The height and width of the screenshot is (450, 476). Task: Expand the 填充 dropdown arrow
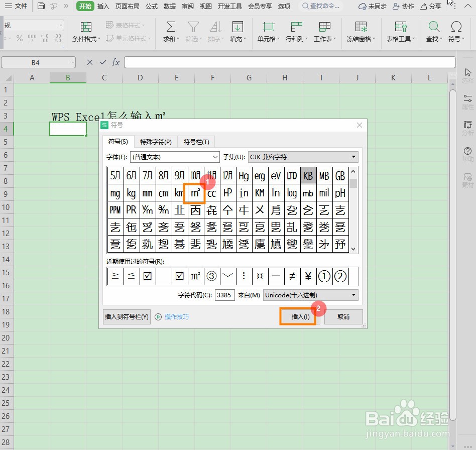point(245,39)
